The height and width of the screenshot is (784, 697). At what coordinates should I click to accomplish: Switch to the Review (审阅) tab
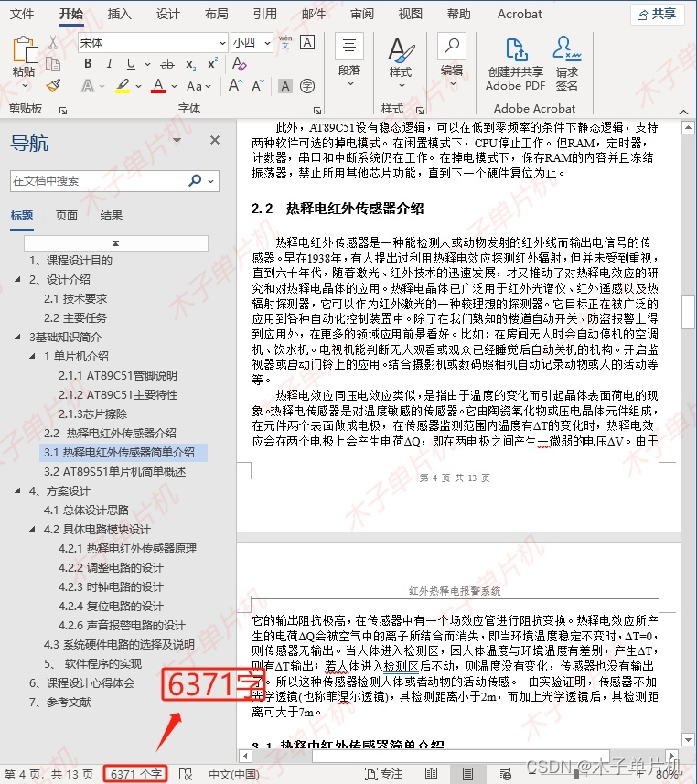pyautogui.click(x=362, y=14)
